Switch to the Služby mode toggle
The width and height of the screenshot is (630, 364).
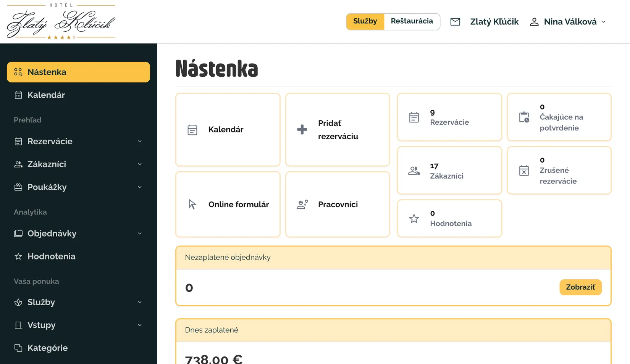coord(365,21)
